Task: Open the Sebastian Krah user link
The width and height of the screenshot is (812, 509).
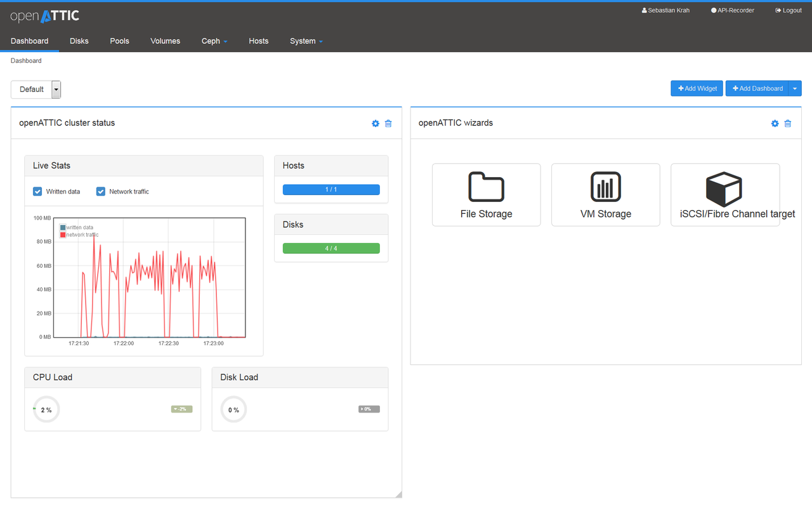Action: tap(665, 11)
